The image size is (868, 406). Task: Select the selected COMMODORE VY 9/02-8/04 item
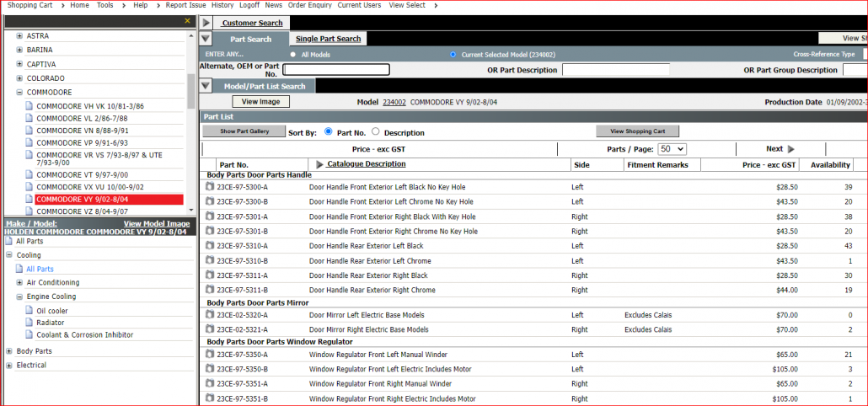(x=109, y=199)
